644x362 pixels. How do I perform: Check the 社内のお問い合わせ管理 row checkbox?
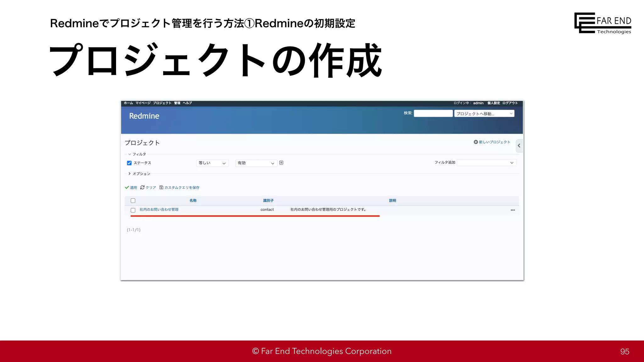133,210
